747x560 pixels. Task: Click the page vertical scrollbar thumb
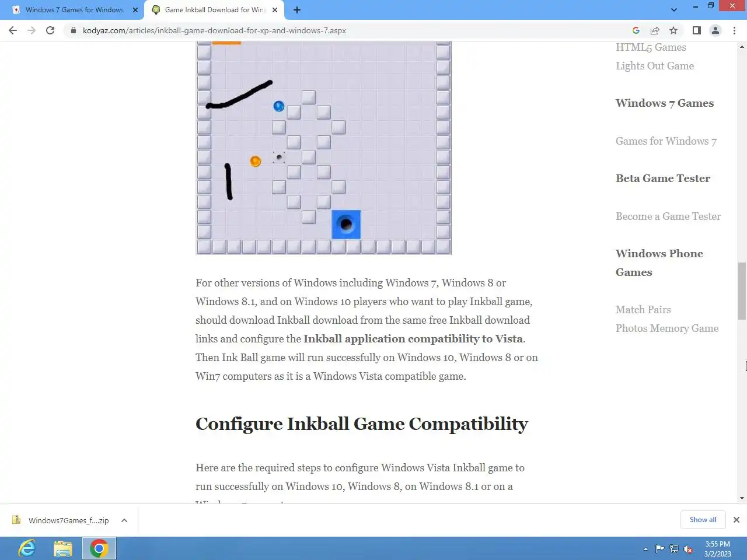pos(742,291)
